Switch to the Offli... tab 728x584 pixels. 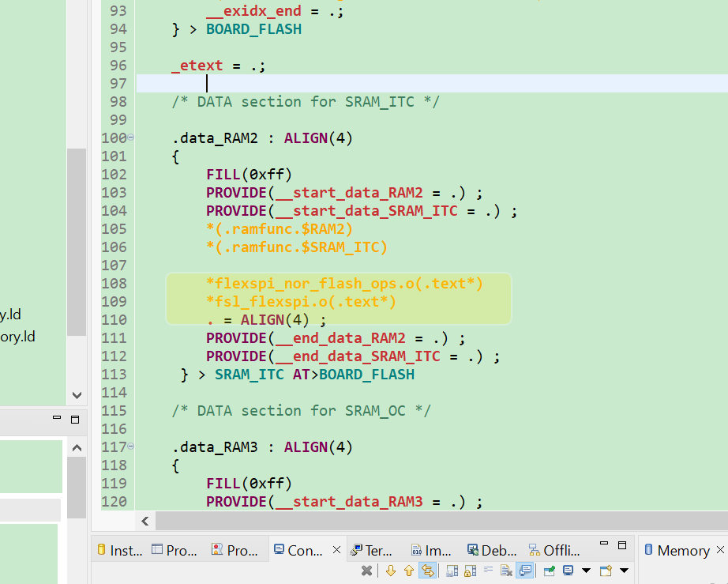pyautogui.click(x=554, y=550)
